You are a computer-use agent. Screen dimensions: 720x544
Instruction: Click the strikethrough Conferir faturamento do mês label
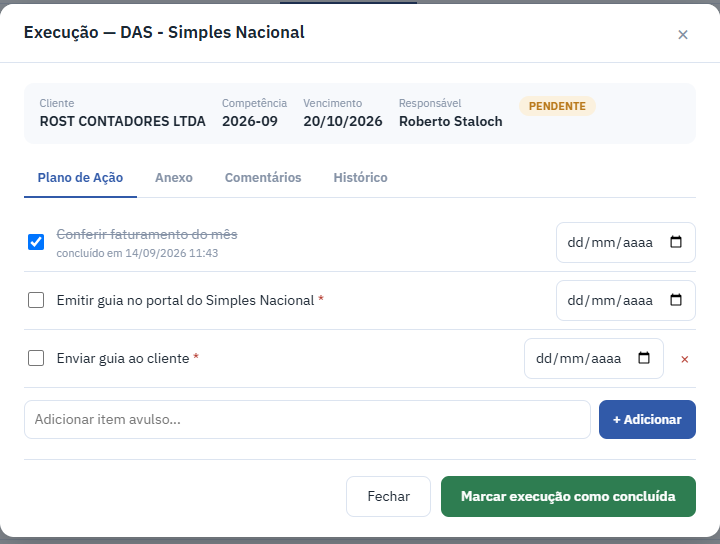[147, 235]
